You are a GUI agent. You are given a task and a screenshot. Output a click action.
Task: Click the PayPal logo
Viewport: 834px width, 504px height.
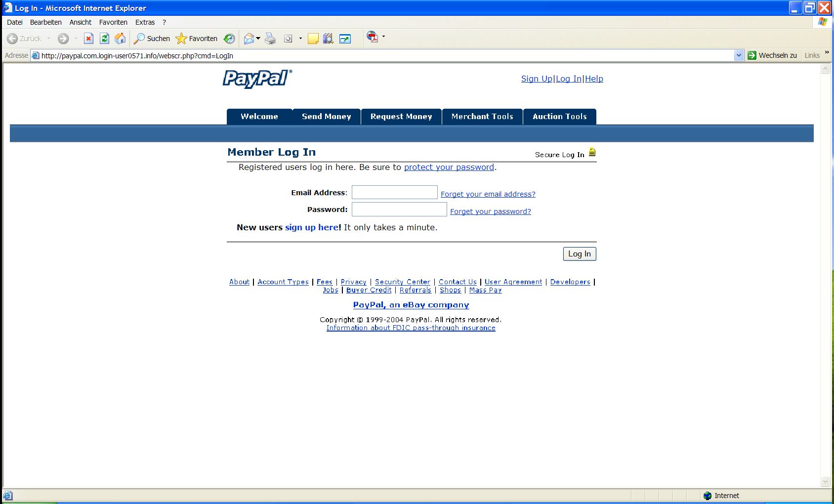[x=257, y=79]
